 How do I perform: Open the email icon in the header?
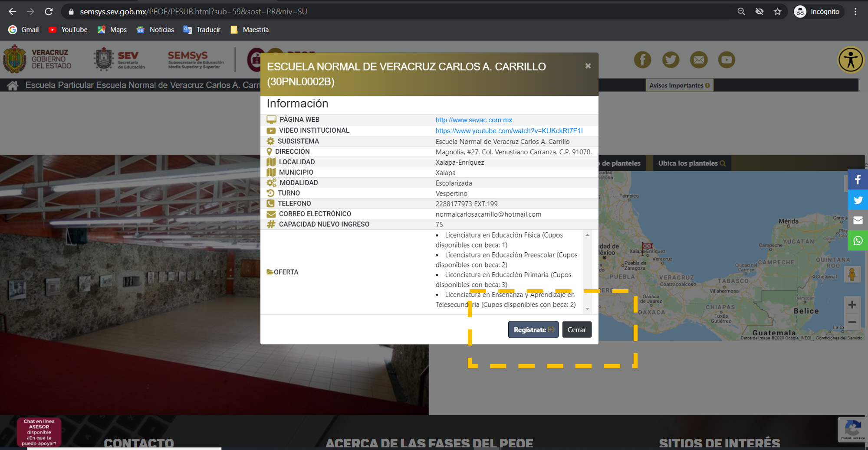click(699, 59)
